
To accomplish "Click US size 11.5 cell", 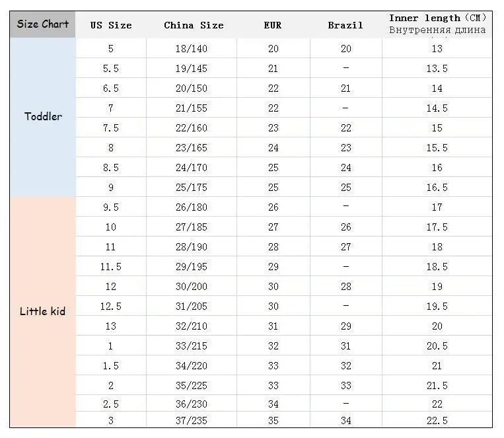I will [111, 267].
